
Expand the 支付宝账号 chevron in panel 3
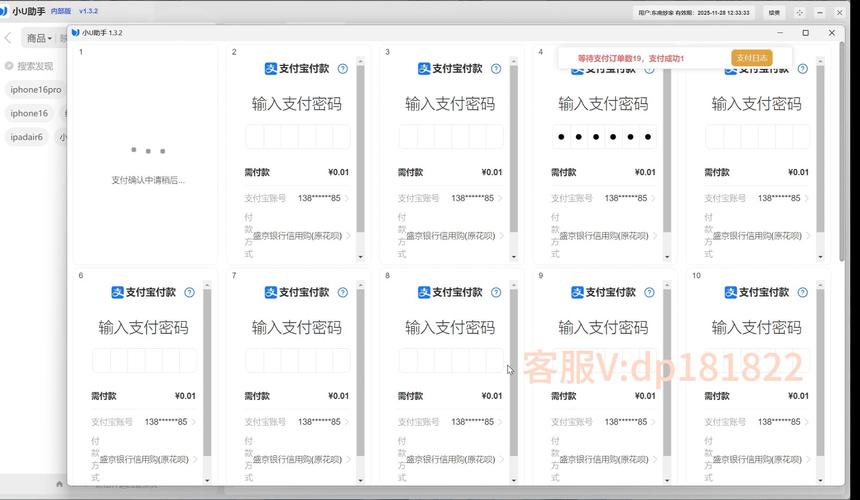(501, 198)
